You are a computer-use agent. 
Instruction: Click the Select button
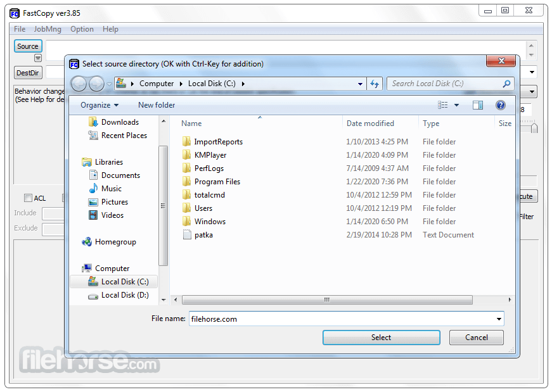click(381, 337)
